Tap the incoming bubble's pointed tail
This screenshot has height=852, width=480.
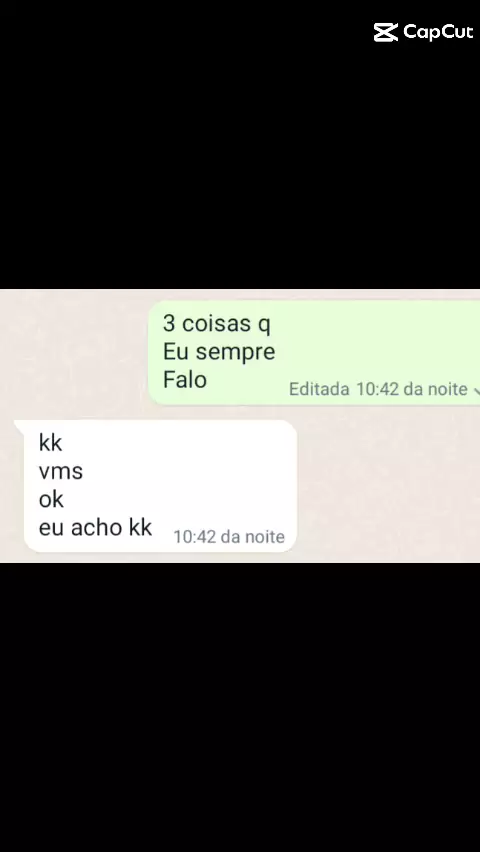click(18, 425)
